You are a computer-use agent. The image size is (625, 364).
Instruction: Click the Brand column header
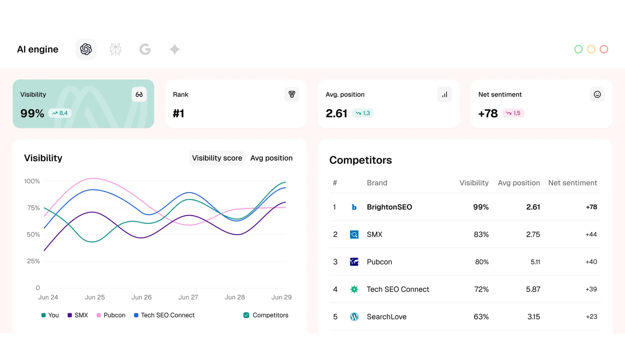pyautogui.click(x=377, y=183)
